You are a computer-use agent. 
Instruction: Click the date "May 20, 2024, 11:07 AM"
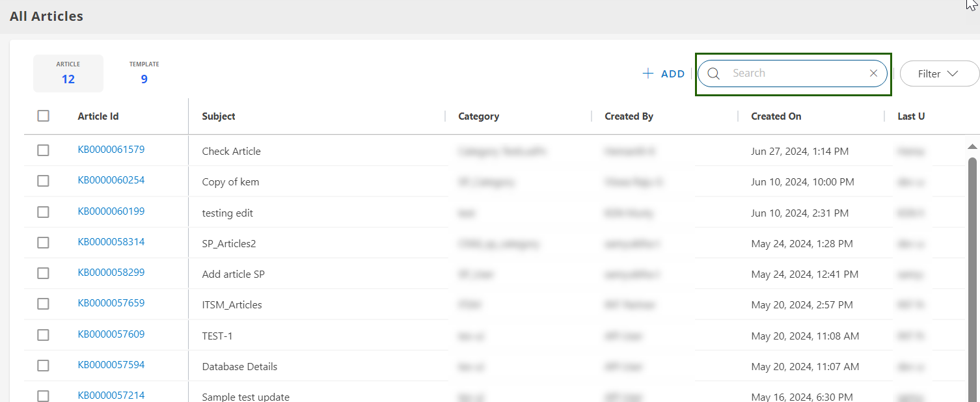click(x=806, y=367)
